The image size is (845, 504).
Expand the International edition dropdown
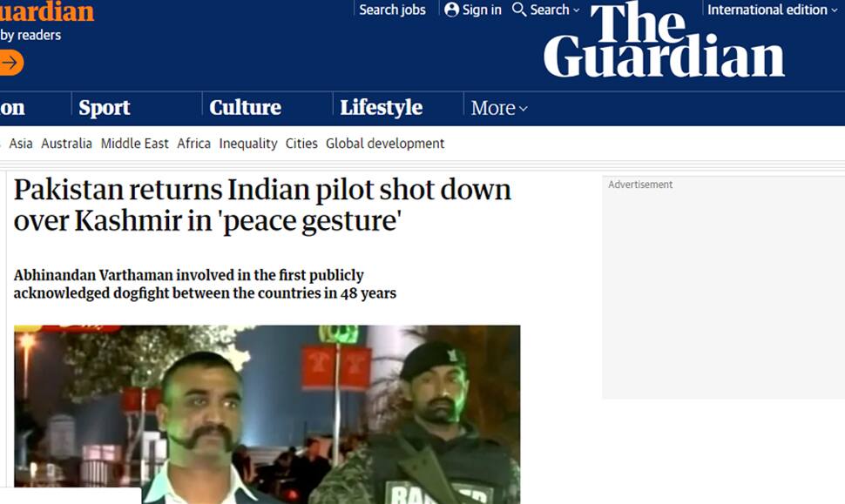click(x=772, y=10)
